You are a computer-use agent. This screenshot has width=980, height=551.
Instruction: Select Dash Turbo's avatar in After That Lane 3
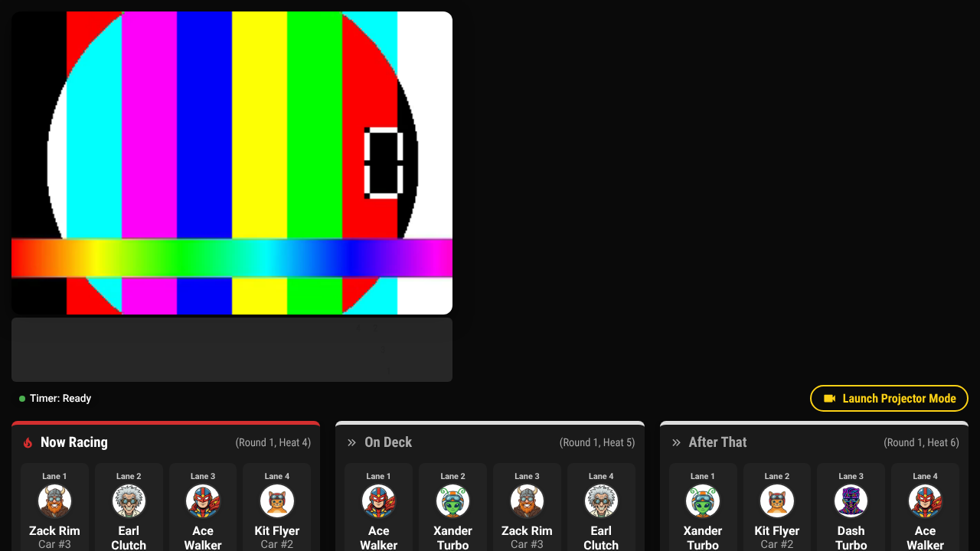coord(851,501)
